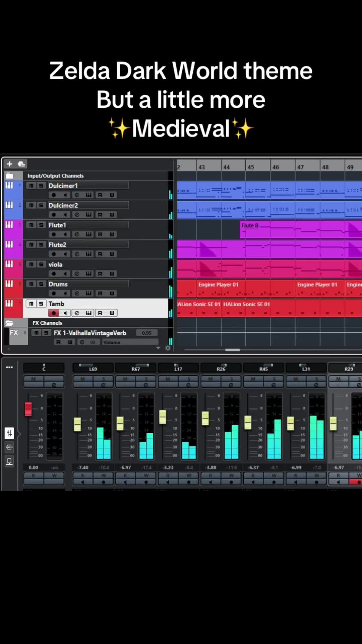The image size is (362, 644).
Task: Open Edit Channel Settings for Flute2
Action: (x=77, y=254)
